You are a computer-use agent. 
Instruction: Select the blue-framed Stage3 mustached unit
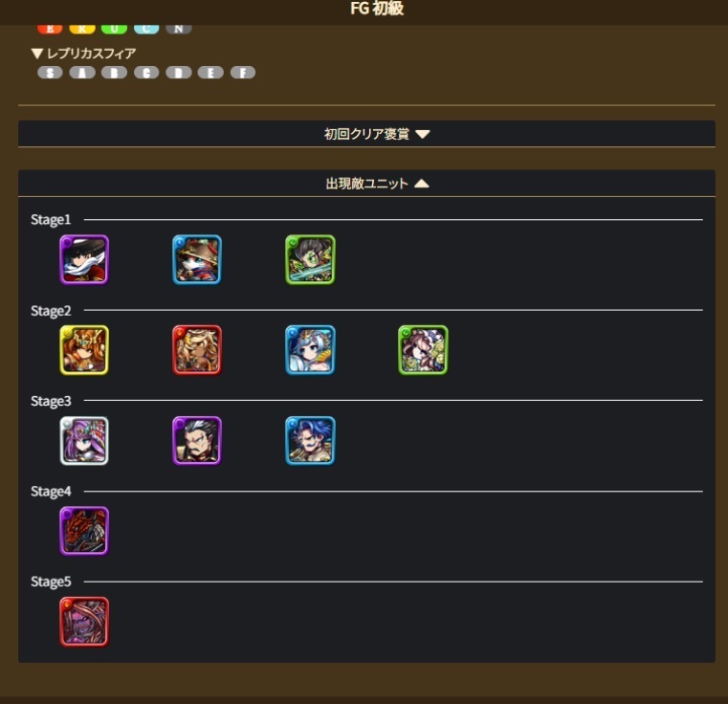pos(310,441)
